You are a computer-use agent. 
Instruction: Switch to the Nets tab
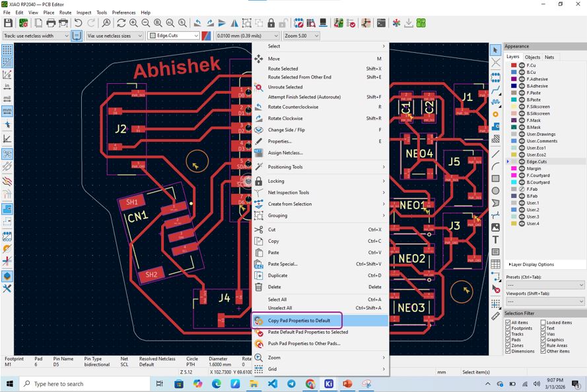[x=549, y=57]
